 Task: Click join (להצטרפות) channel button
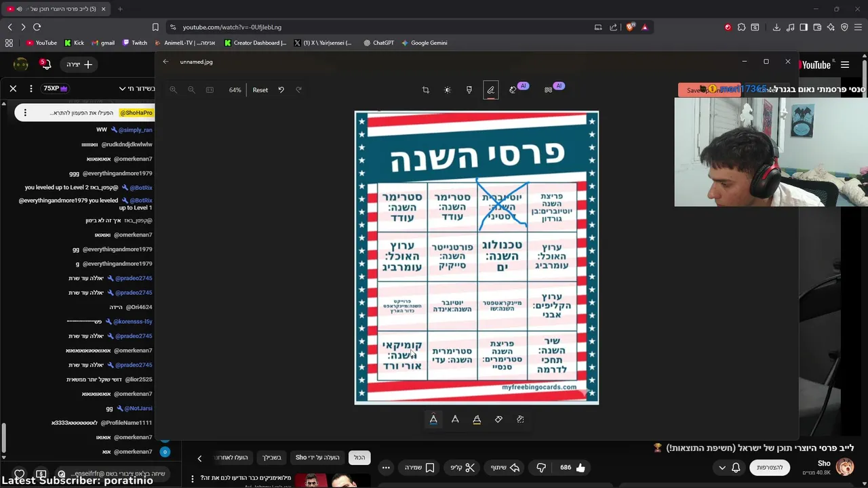click(770, 468)
